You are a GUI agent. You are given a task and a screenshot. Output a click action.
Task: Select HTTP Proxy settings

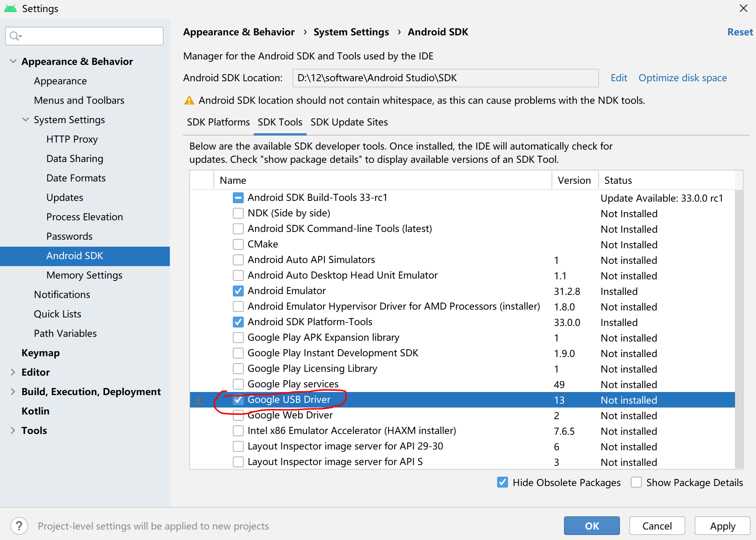coord(72,139)
